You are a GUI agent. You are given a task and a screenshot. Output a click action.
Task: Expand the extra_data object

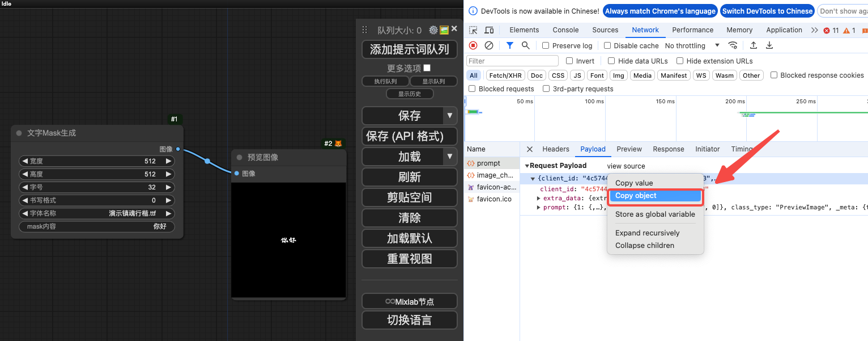(x=539, y=198)
